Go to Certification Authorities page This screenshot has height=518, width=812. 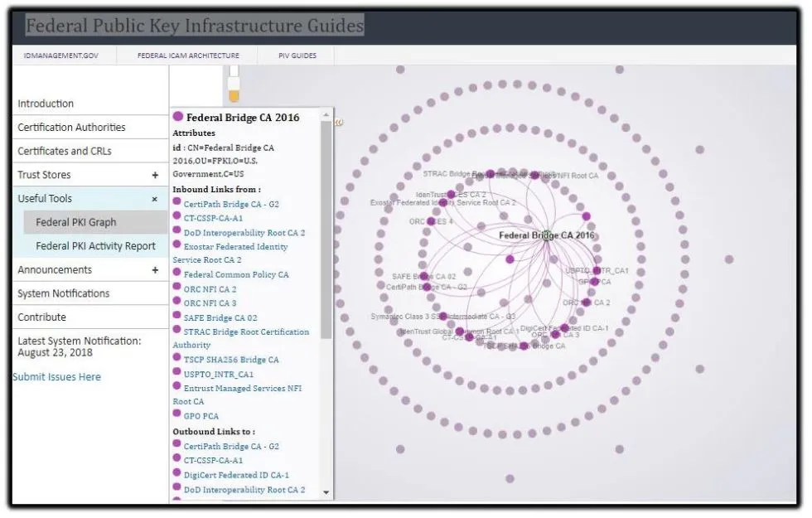point(71,128)
